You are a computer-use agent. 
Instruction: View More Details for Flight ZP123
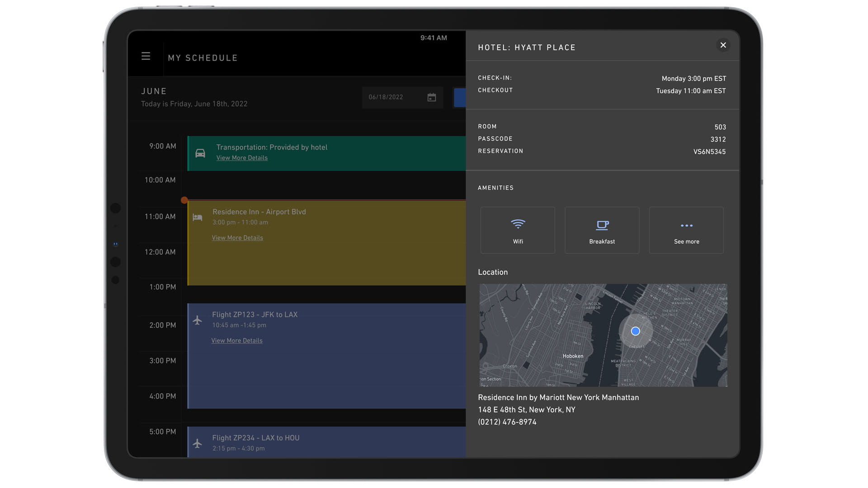(237, 341)
